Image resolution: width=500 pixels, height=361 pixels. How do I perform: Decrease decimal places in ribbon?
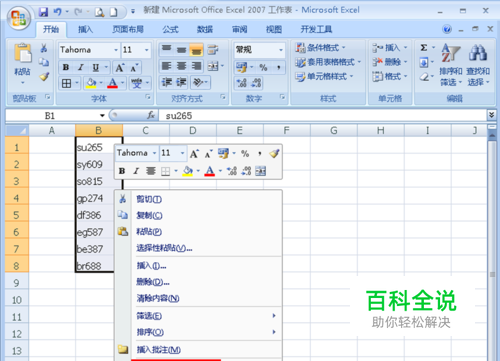(256, 83)
